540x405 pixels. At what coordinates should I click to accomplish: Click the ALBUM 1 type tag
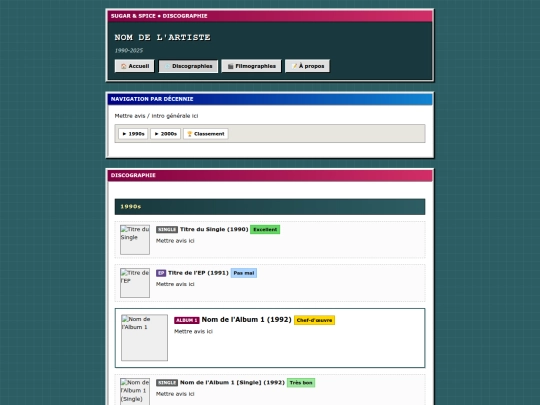(186, 320)
